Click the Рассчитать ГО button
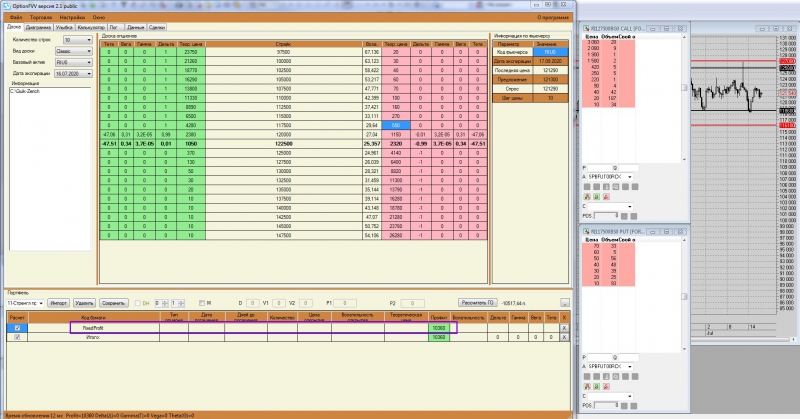The width and height of the screenshot is (800, 419). [478, 303]
